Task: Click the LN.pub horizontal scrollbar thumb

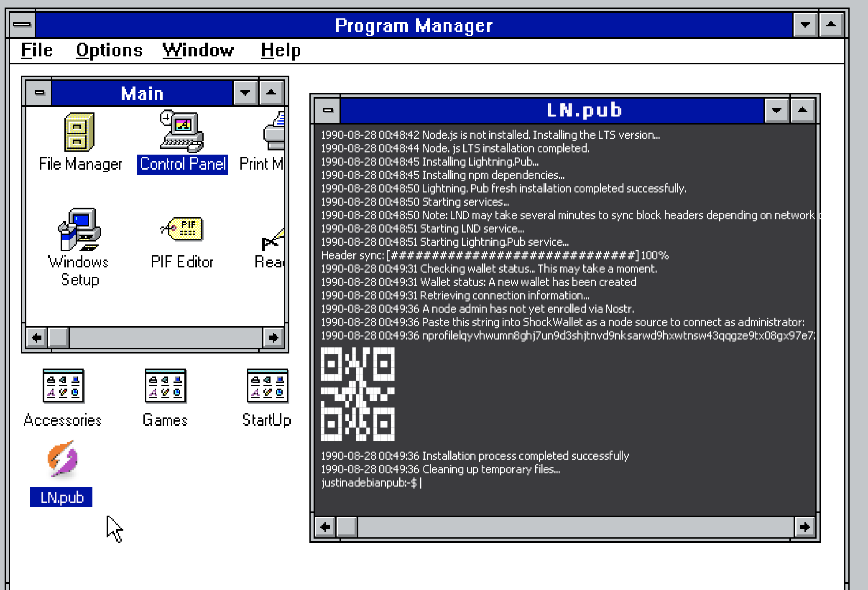Action: click(x=347, y=527)
